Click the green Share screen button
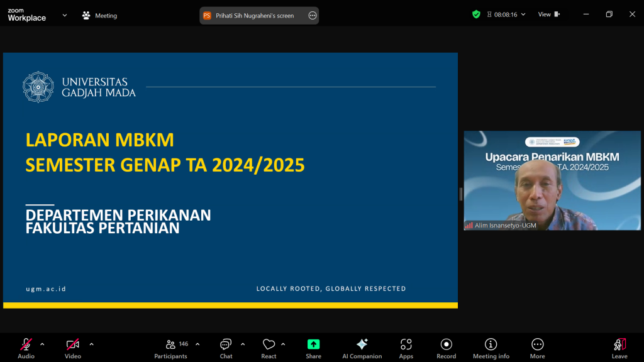Viewport: 644px width, 362px height. 313,348
